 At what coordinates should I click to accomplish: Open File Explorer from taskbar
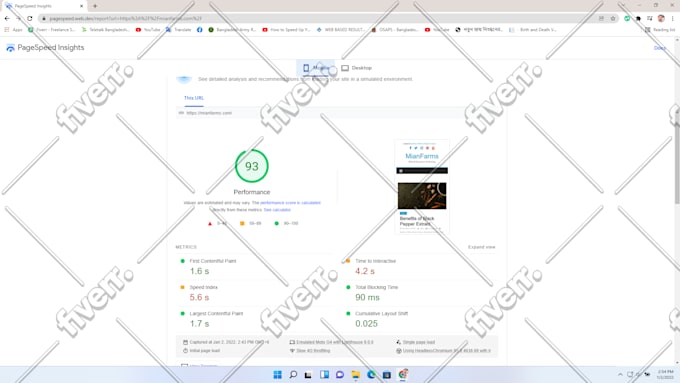[x=356, y=374]
